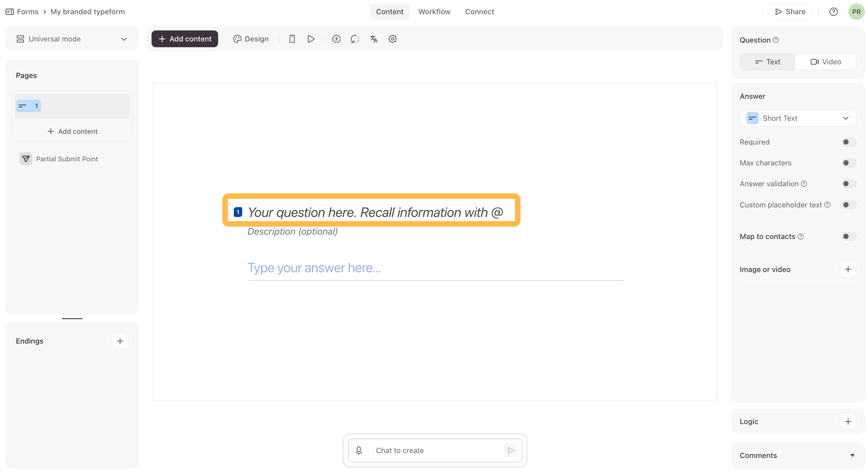The width and height of the screenshot is (868, 471).
Task: Select the Text question type
Action: point(767,62)
